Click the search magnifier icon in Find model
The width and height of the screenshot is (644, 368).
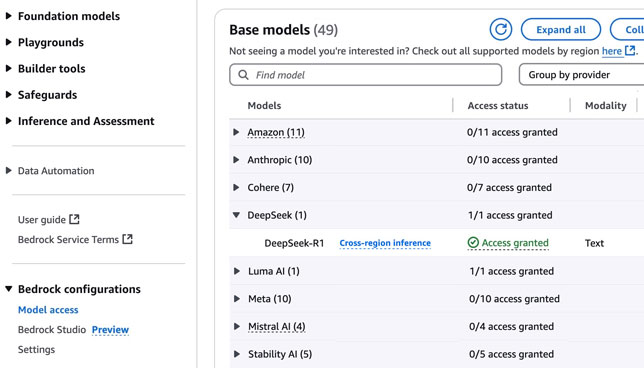pos(243,75)
